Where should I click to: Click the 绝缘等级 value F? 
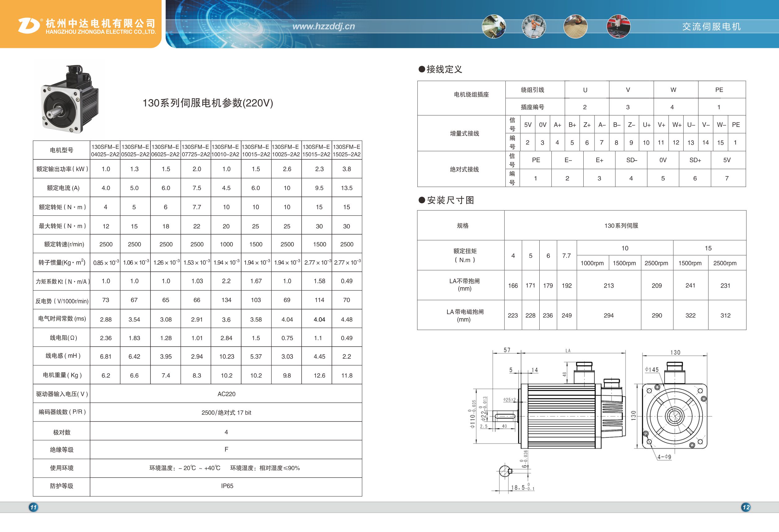(226, 450)
